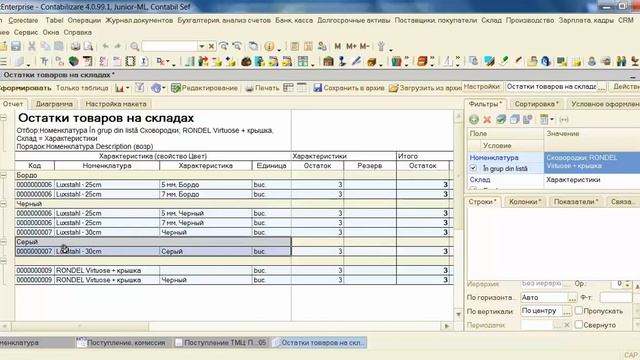
Task: Toggle the Свернуто checkbox
Action: pos(578,324)
